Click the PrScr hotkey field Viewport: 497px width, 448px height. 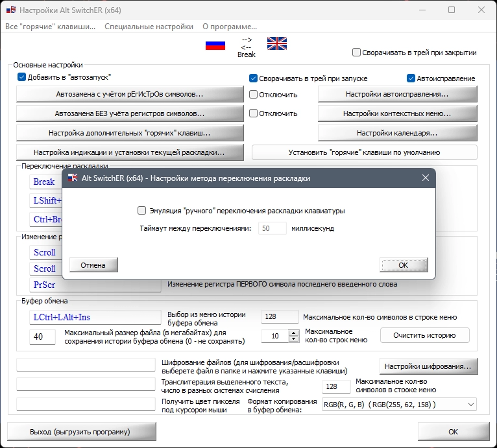point(95,285)
